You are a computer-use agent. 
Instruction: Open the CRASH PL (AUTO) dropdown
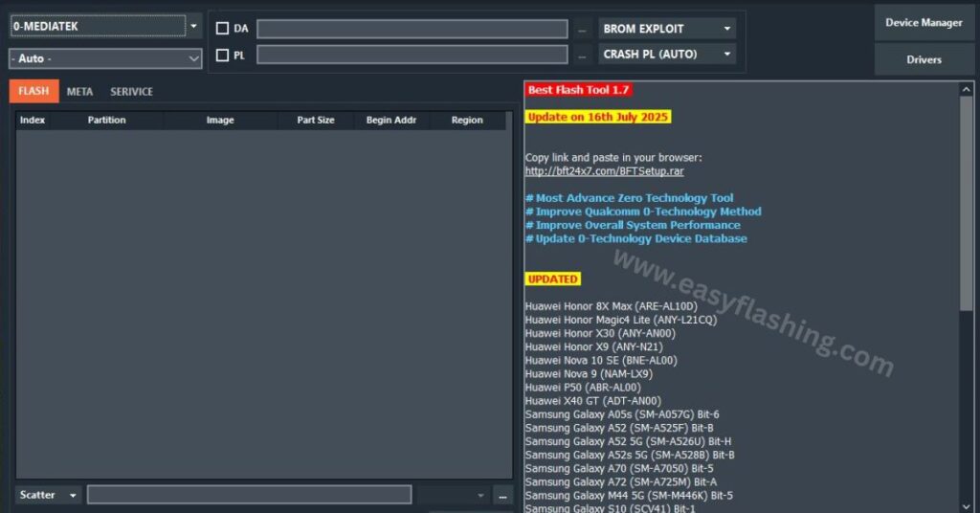667,55
